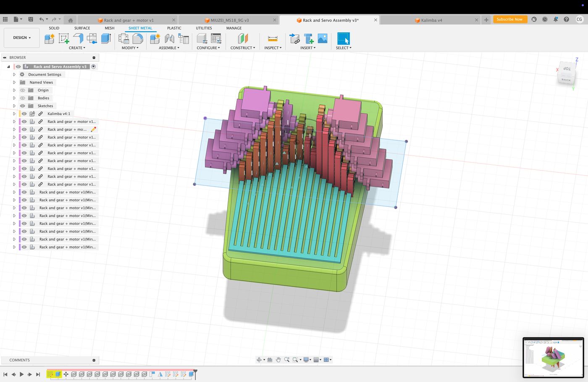The height and width of the screenshot is (382, 588).
Task: Open the Help question mark icon
Action: tap(567, 19)
